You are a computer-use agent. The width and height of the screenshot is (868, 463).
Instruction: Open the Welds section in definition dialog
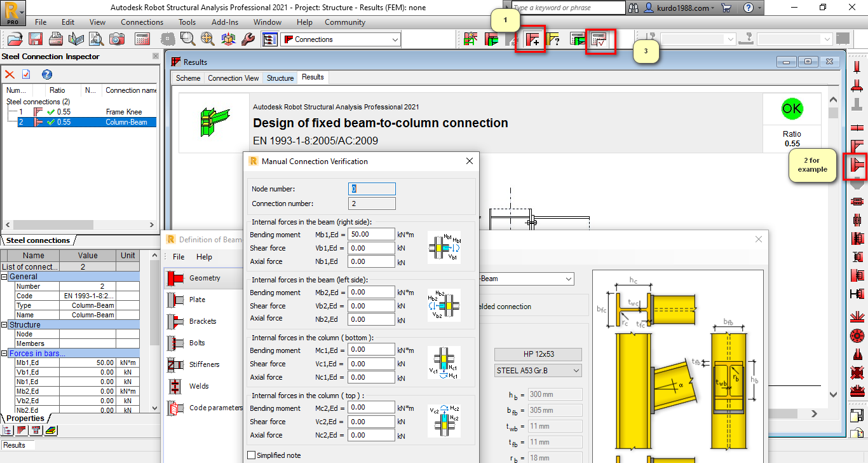tap(199, 387)
